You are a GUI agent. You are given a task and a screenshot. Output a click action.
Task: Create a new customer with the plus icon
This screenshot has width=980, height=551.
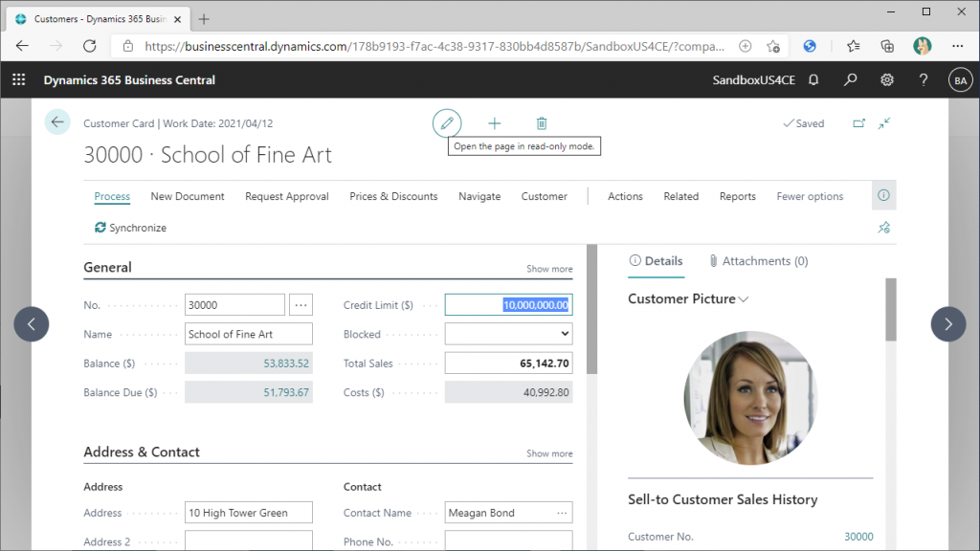click(x=495, y=123)
